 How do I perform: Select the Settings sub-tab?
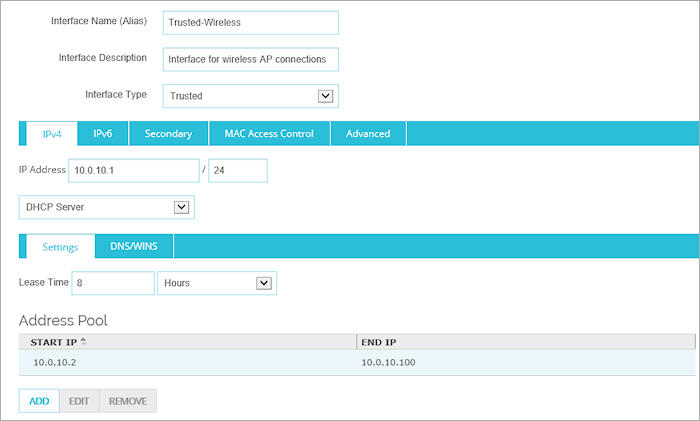(x=60, y=247)
